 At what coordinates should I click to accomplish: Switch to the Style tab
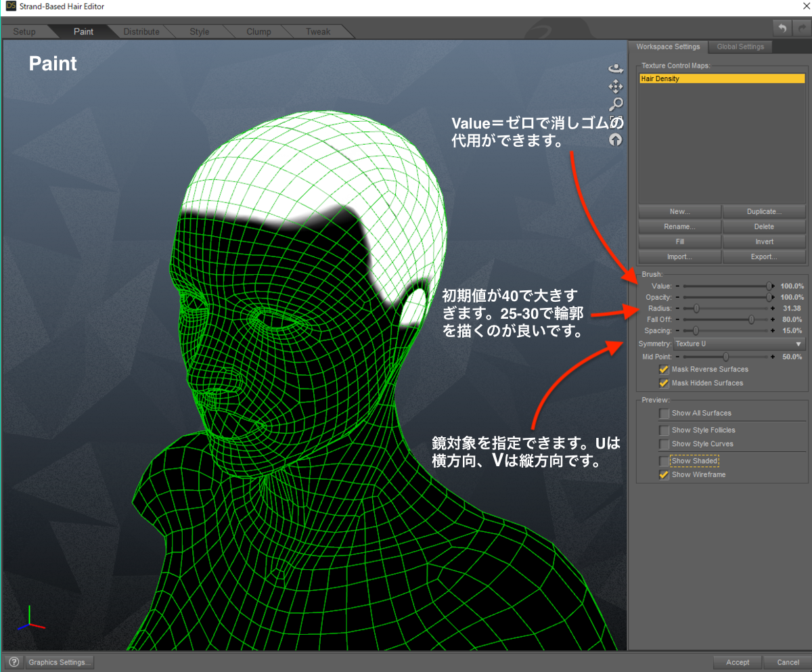(x=200, y=30)
